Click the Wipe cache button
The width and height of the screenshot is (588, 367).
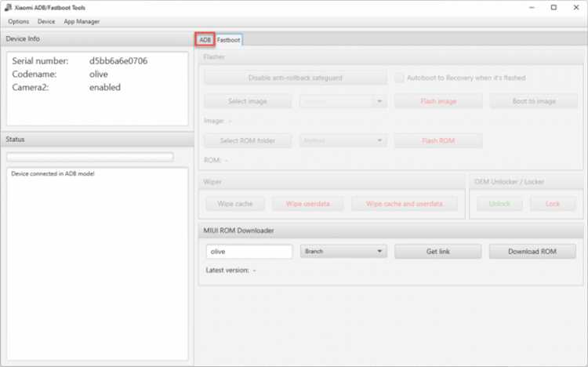tap(235, 204)
